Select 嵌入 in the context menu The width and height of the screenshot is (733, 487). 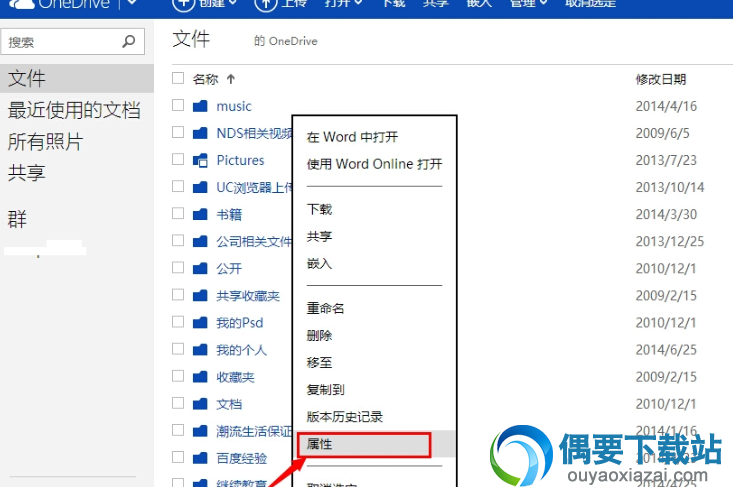[319, 263]
